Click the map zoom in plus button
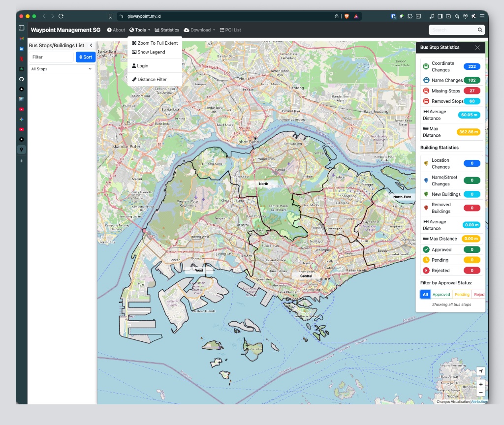This screenshot has width=504, height=425. click(x=481, y=384)
